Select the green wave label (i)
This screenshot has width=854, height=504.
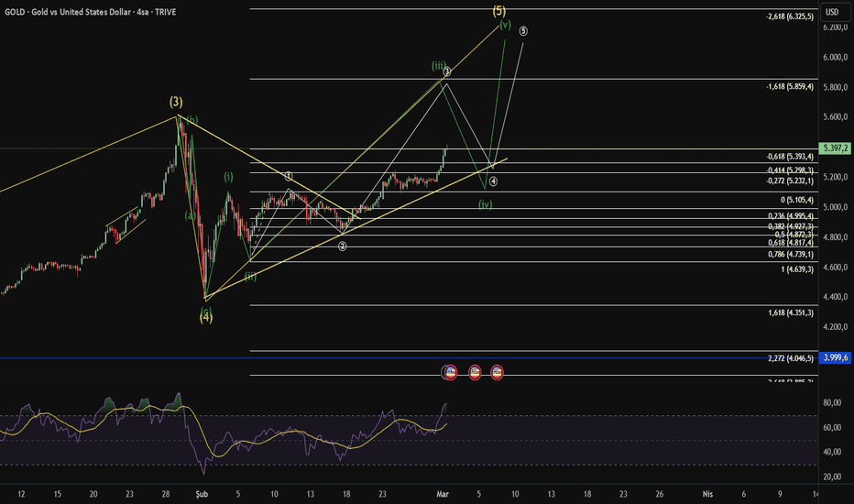coord(229,177)
